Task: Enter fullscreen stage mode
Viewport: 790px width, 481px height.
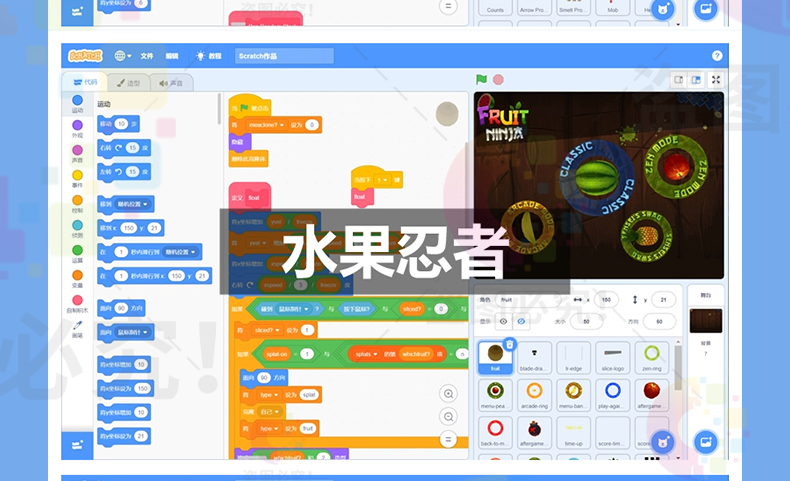Action: (716, 80)
